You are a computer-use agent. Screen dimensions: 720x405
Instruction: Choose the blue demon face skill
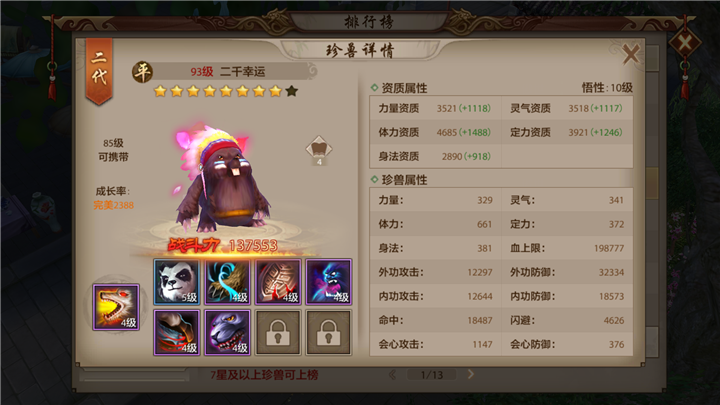tap(329, 282)
